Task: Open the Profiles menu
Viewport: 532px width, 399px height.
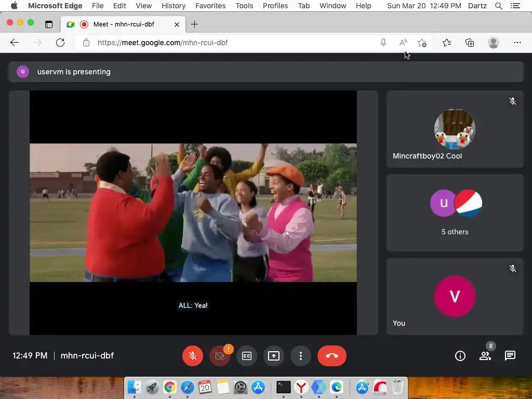Action: 275,6
